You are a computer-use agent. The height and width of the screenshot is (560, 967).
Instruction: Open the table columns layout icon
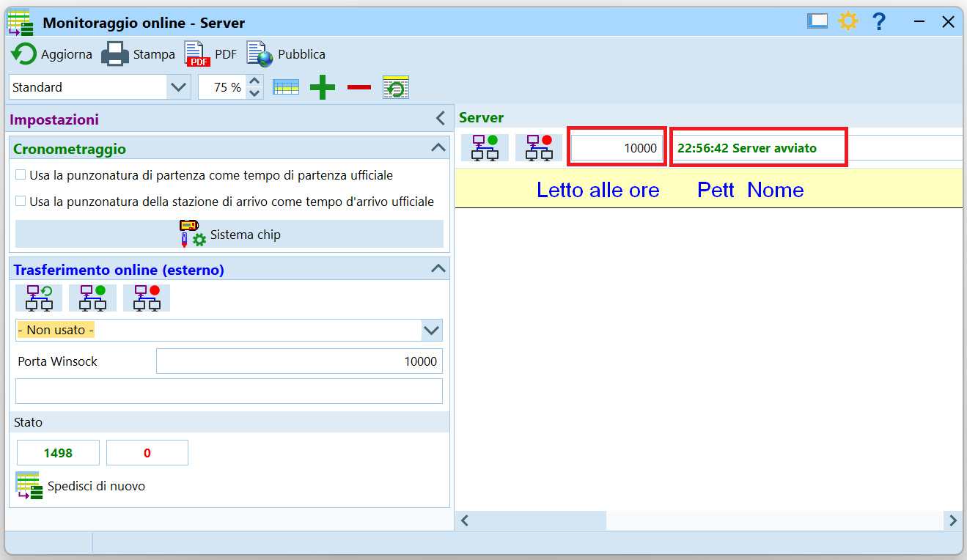(x=286, y=87)
